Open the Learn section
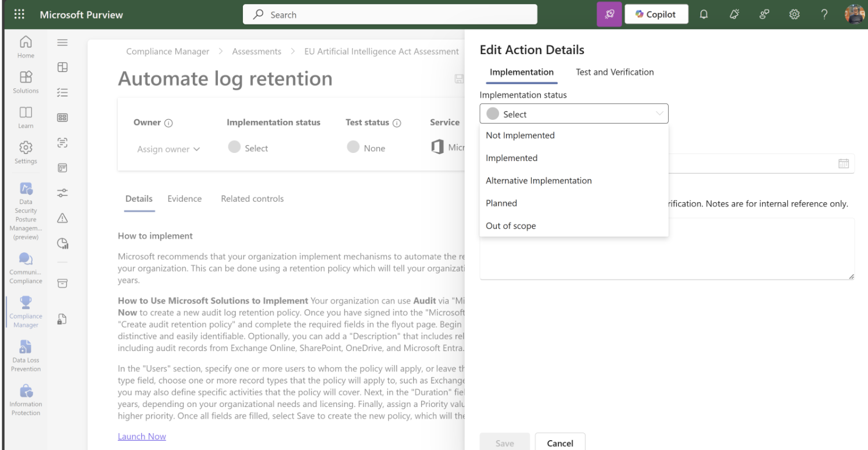This screenshot has width=868, height=450. [25, 117]
